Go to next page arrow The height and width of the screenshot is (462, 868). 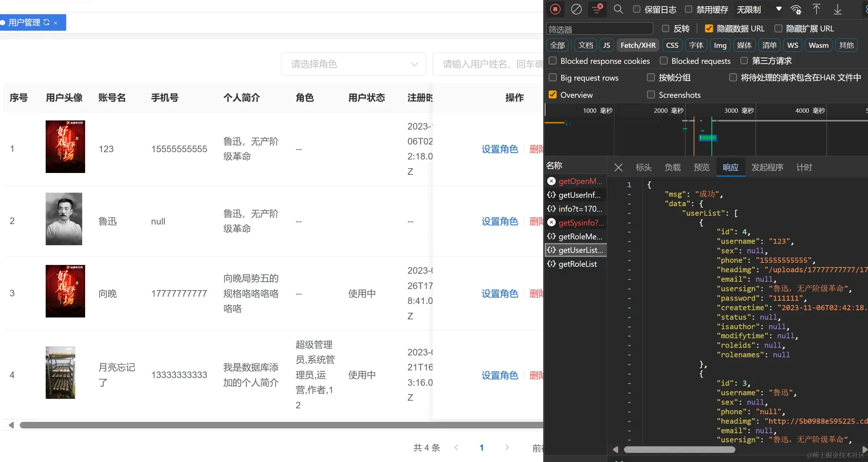coord(507,447)
